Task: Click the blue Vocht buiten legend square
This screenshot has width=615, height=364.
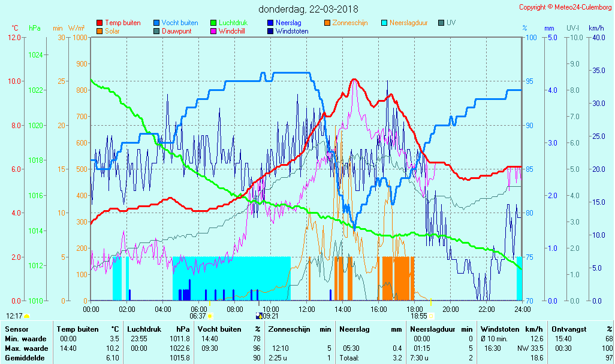Action: click(156, 23)
